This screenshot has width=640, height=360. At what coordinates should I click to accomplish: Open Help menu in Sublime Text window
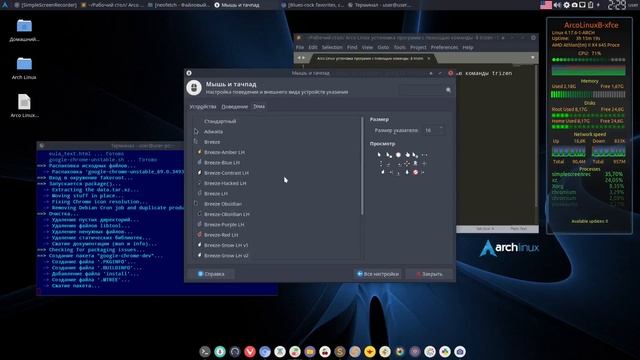[x=468, y=47]
